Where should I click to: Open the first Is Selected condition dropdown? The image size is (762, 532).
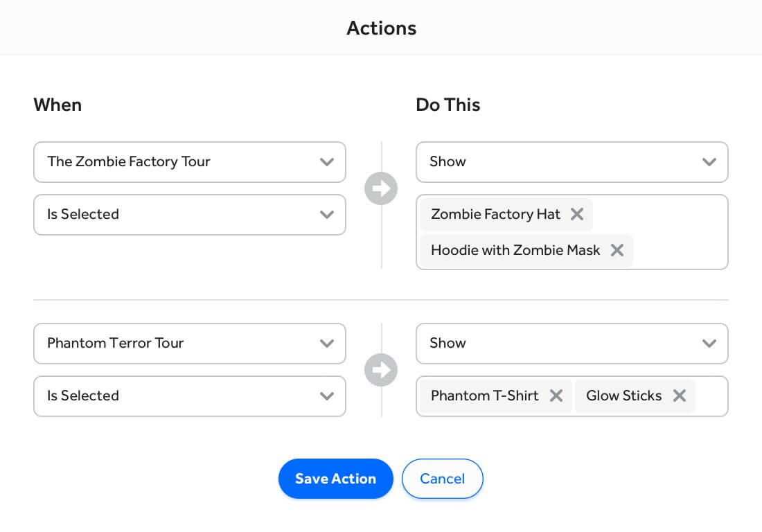(x=190, y=215)
